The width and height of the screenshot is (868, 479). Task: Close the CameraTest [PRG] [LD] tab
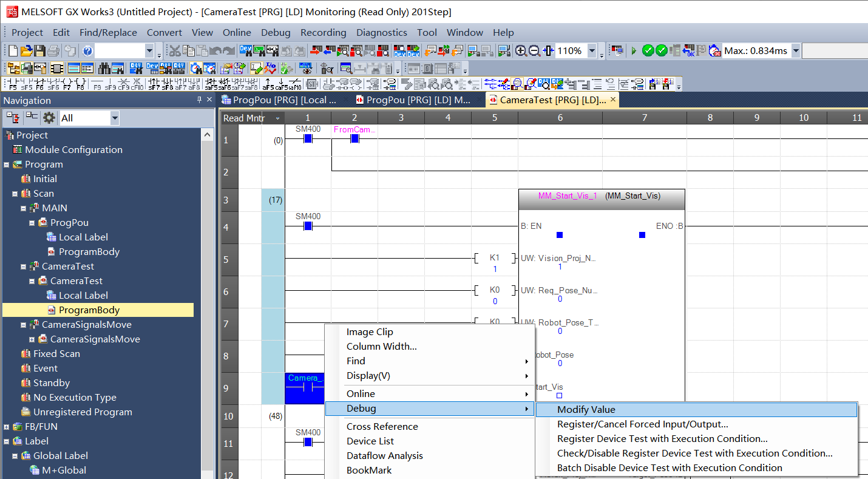[613, 100]
